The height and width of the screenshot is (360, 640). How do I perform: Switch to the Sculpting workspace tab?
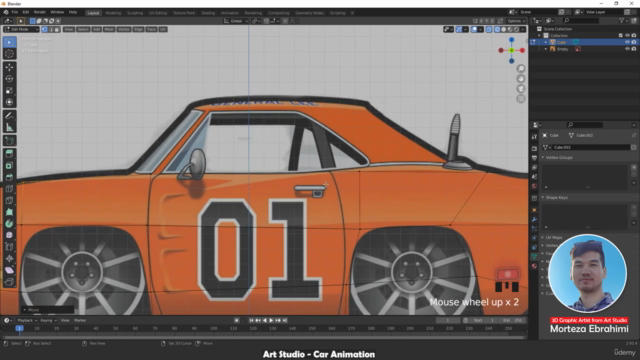tap(135, 13)
